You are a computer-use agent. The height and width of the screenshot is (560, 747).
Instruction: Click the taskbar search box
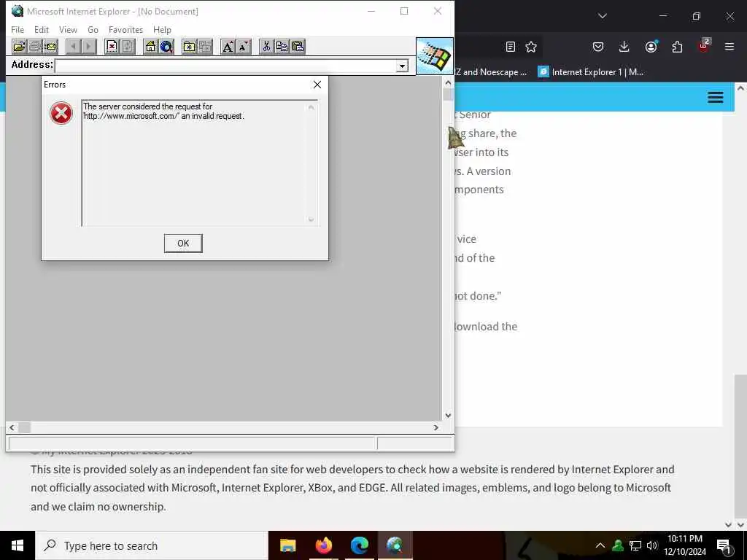pyautogui.click(x=152, y=545)
